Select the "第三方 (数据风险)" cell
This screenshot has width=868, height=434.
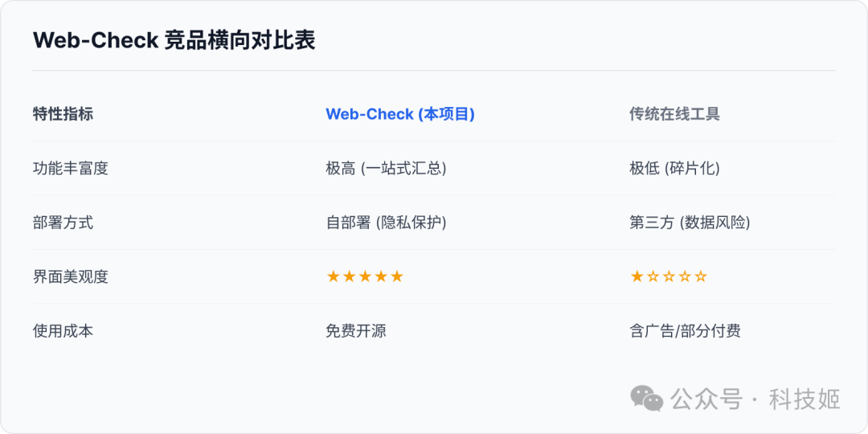(690, 223)
